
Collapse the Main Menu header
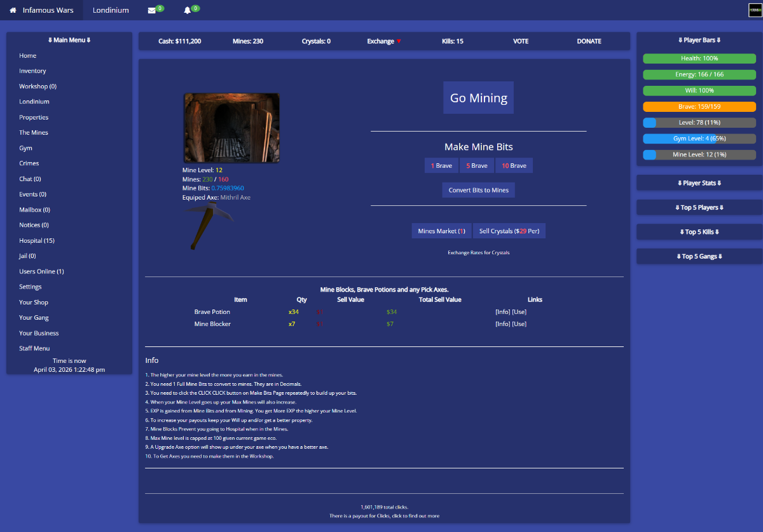69,40
